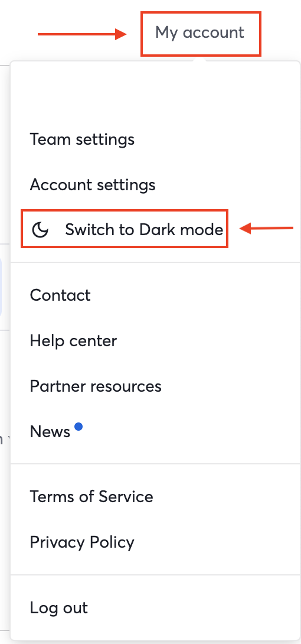The width and height of the screenshot is (301, 644).
Task: Click the blue notification dot beside News
Action: click(x=78, y=427)
